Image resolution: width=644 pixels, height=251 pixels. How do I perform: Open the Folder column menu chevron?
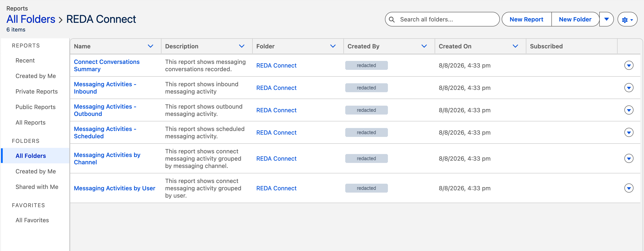(x=333, y=46)
